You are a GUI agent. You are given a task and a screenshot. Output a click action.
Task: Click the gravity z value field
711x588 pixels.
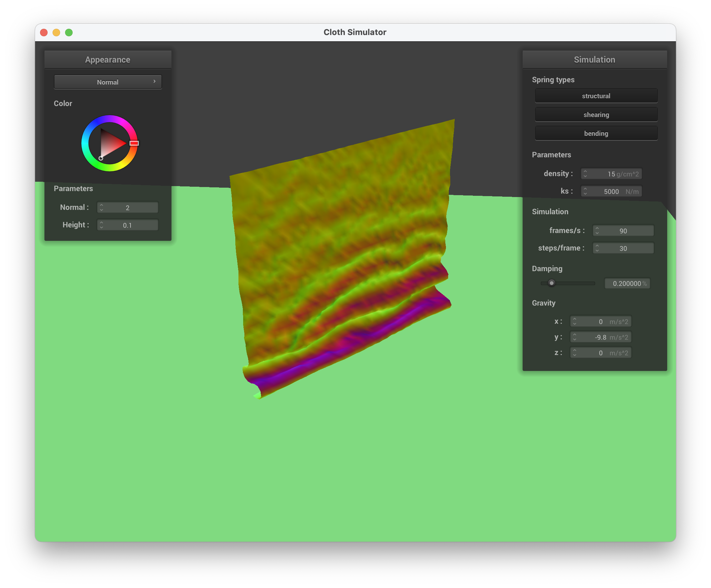[600, 353]
